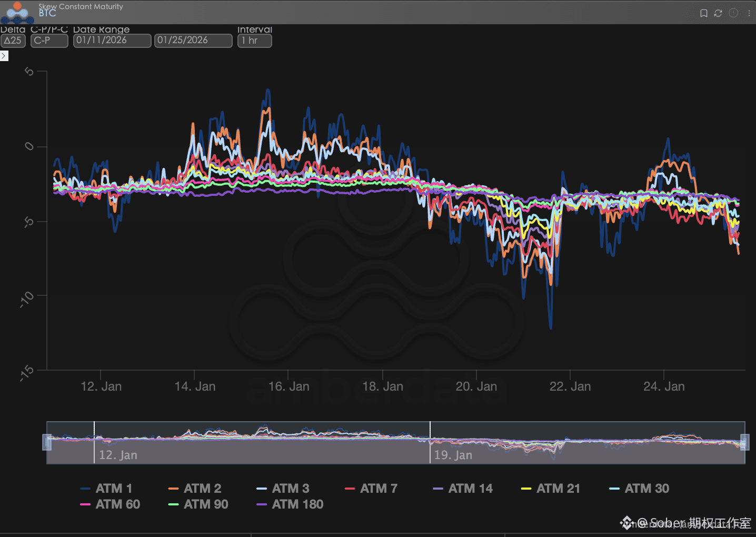
Task: Click the bookmark icon in the header
Action: pyautogui.click(x=703, y=13)
